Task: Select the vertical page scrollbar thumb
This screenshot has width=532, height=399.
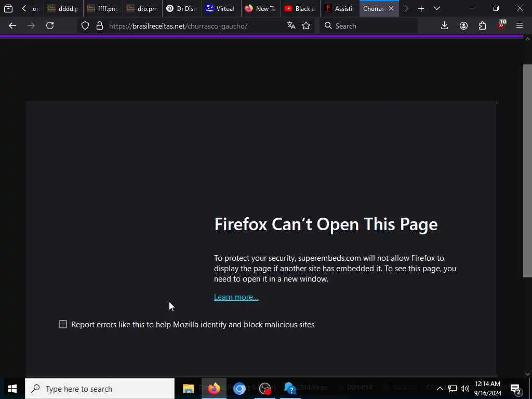Action: pyautogui.click(x=527, y=170)
